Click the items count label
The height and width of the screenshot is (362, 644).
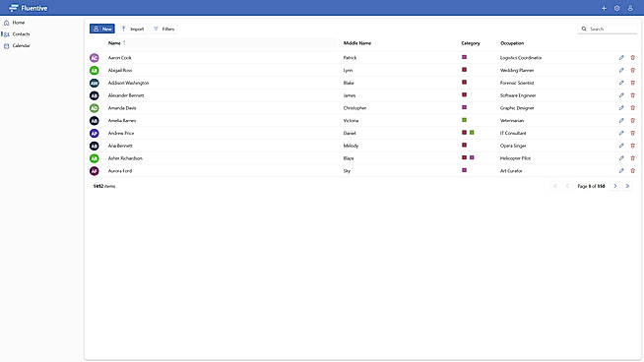coord(104,186)
